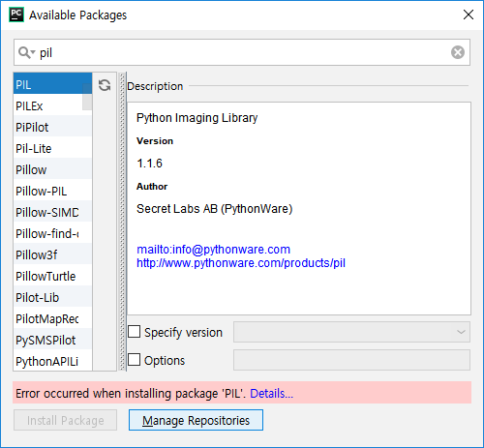The height and width of the screenshot is (448, 484).
Task: Click the package list scrollbar thumb
Action: 87,97
